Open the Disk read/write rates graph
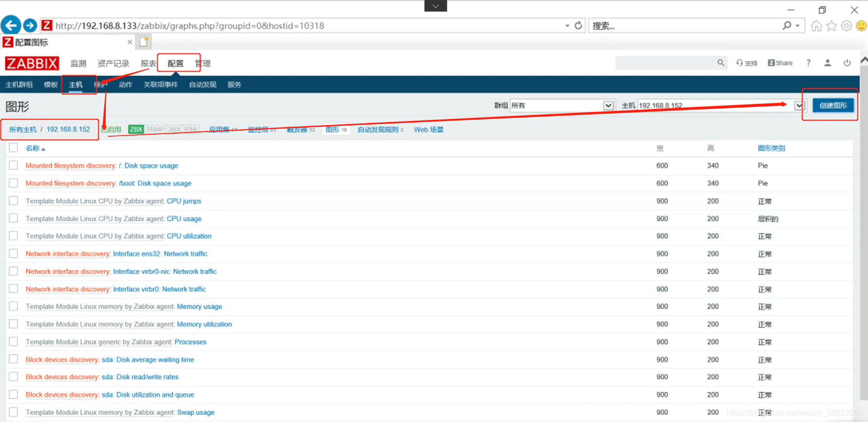 (x=140, y=377)
